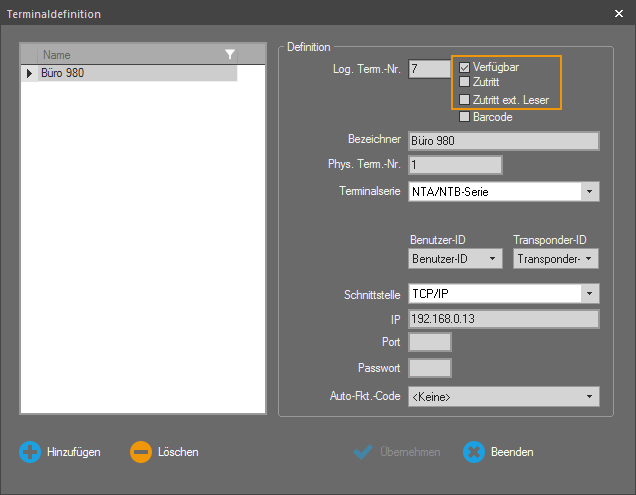Image resolution: width=636 pixels, height=495 pixels.
Task: Uncheck the Verfügbar checkbox
Action: tap(464, 67)
